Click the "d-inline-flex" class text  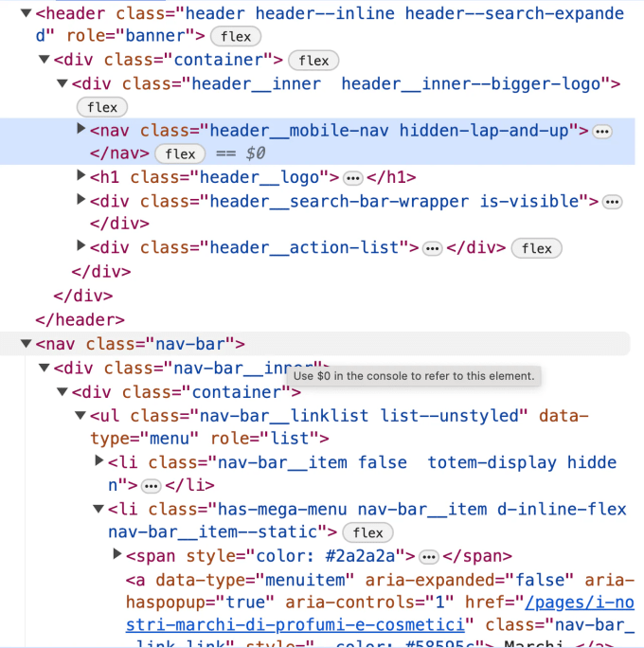pyautogui.click(x=562, y=509)
